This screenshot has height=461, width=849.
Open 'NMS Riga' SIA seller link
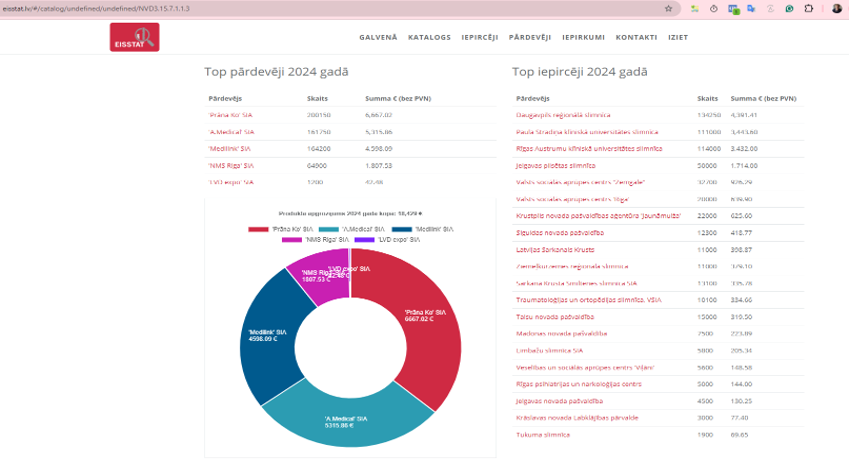coord(231,165)
